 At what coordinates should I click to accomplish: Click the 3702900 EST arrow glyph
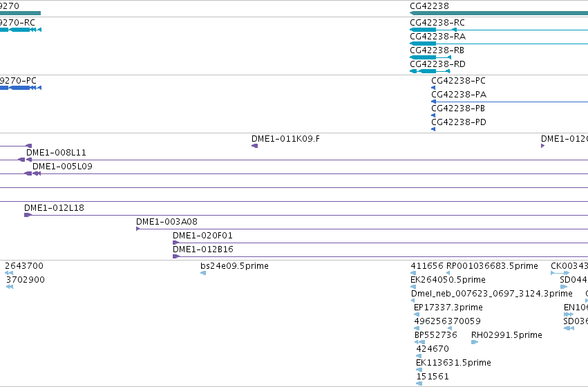tap(10, 287)
